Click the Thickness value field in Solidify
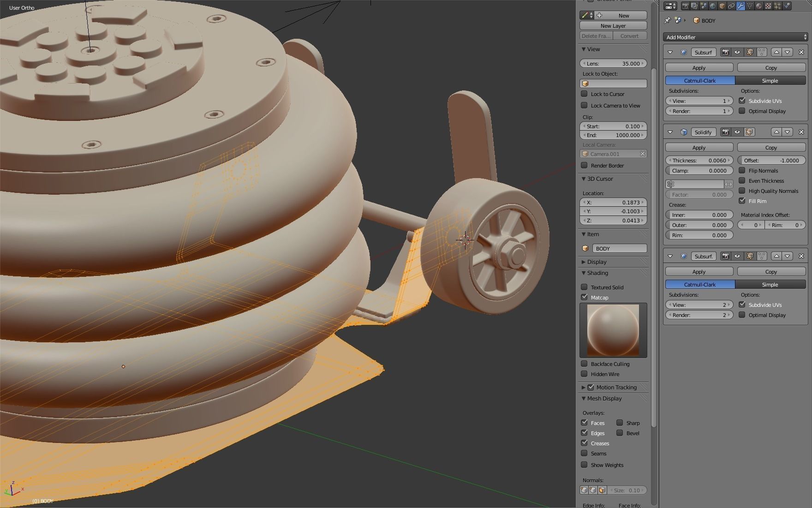Screen dimensions: 812x508 699,160
